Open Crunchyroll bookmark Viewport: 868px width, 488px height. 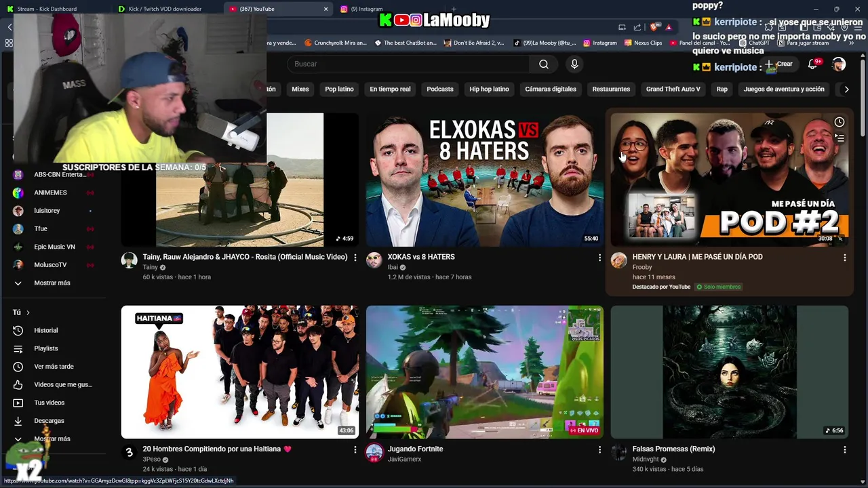[x=336, y=43]
